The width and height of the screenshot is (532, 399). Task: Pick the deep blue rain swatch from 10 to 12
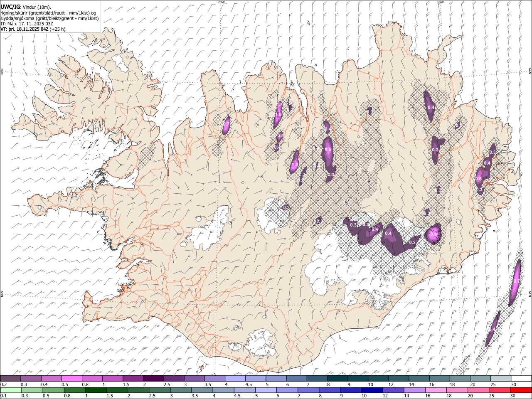pos(372,390)
